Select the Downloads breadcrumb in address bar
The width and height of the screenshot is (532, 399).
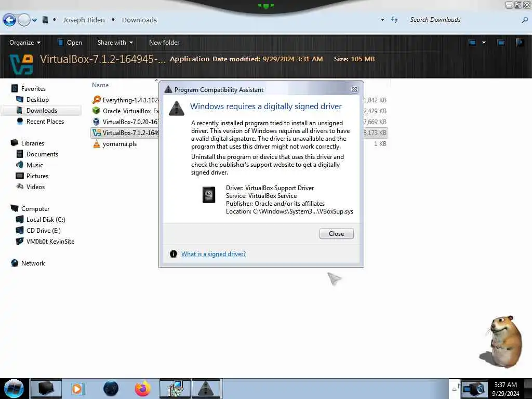(x=139, y=20)
